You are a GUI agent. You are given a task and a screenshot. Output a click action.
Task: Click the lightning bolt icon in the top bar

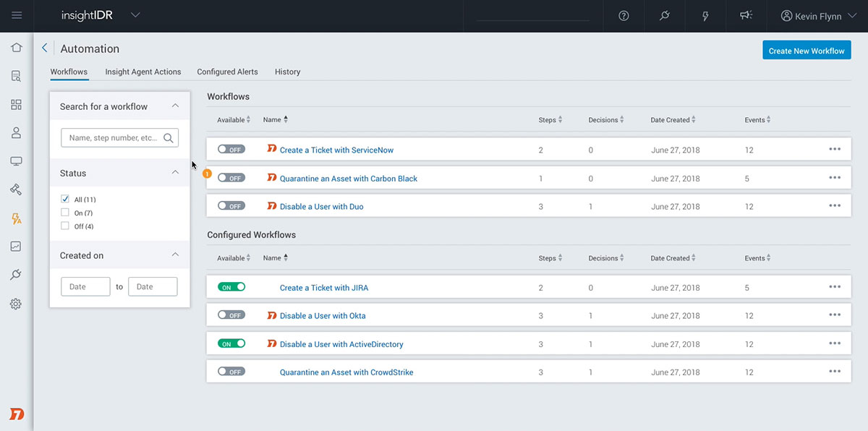(706, 16)
